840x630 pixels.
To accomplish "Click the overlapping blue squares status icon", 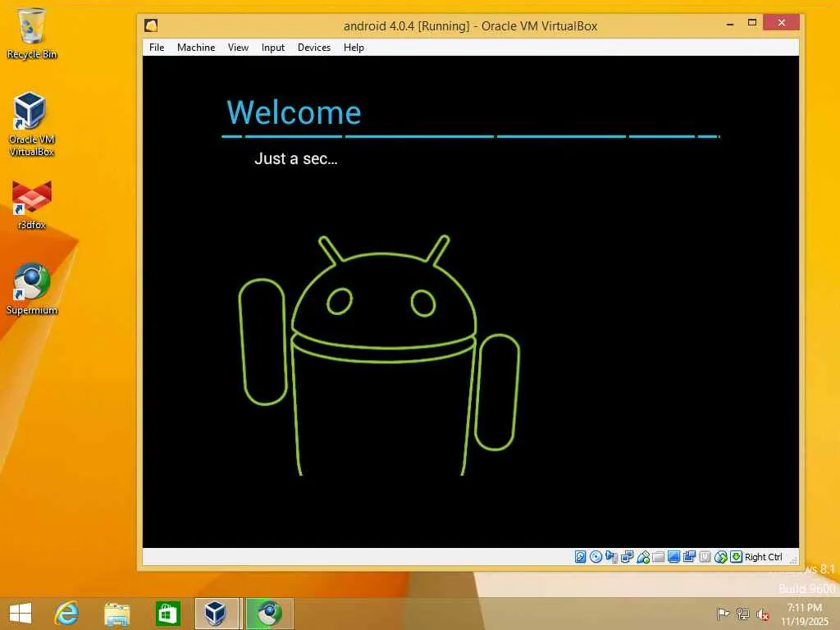I will (689, 557).
